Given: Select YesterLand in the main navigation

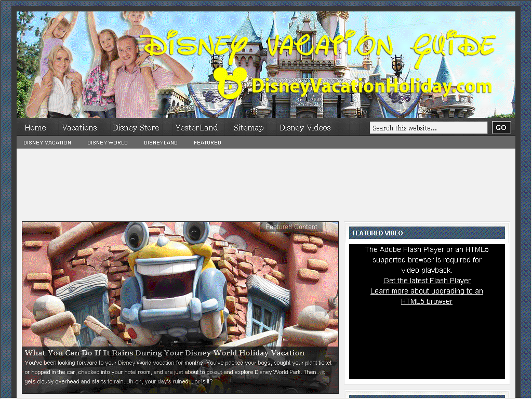Looking at the screenshot, I should [196, 128].
